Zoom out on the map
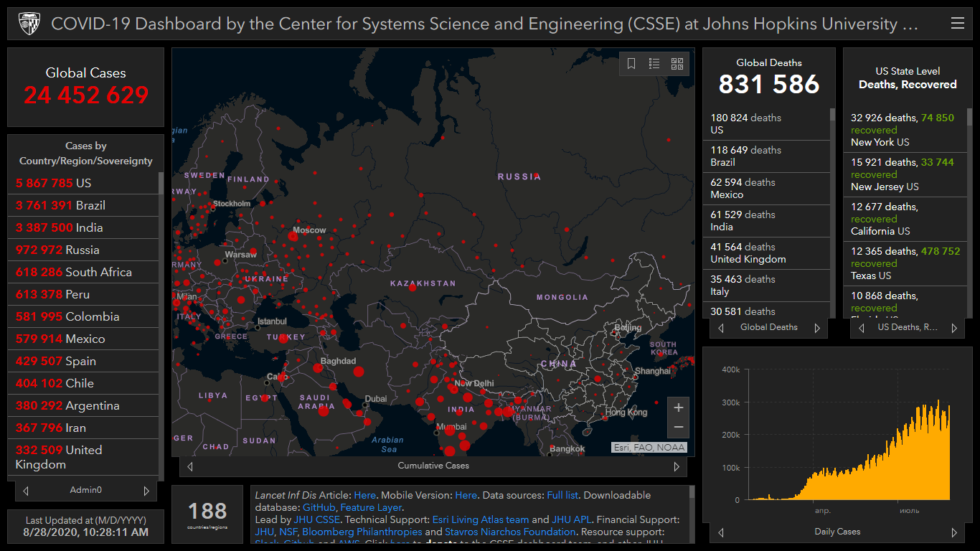This screenshot has height=551, width=980. (x=678, y=428)
